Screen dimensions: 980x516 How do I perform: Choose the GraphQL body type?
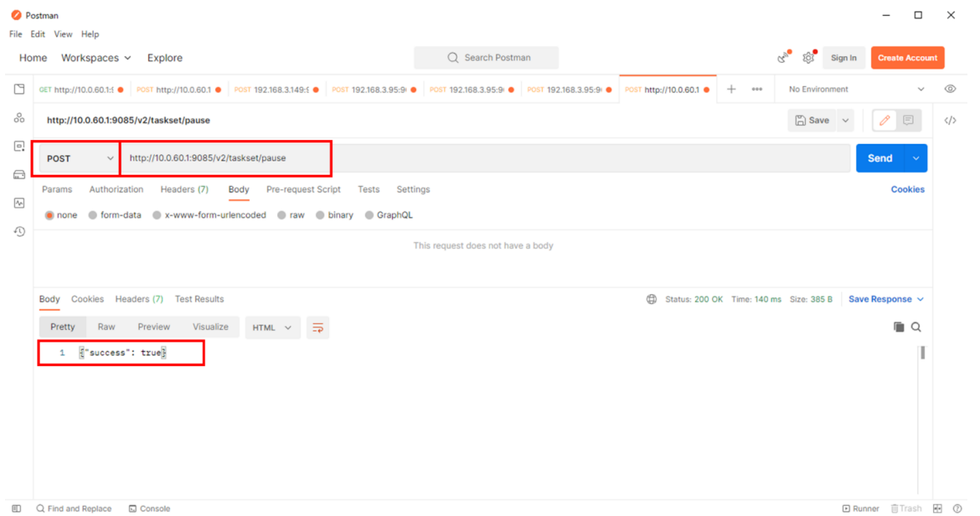point(369,215)
